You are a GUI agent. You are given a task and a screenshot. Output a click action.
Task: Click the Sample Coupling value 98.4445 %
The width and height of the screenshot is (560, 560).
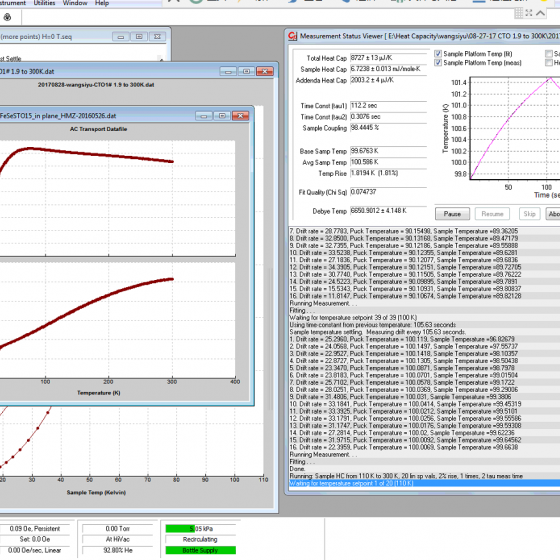coord(388,128)
